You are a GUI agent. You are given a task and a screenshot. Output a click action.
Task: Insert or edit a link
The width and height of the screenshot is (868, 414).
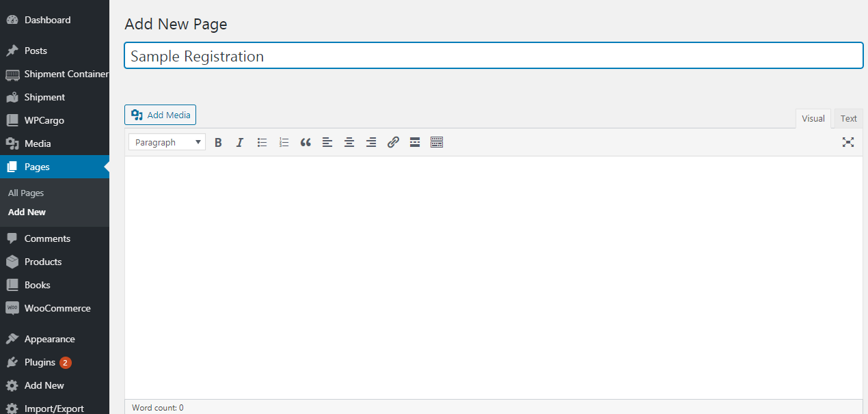pos(393,142)
